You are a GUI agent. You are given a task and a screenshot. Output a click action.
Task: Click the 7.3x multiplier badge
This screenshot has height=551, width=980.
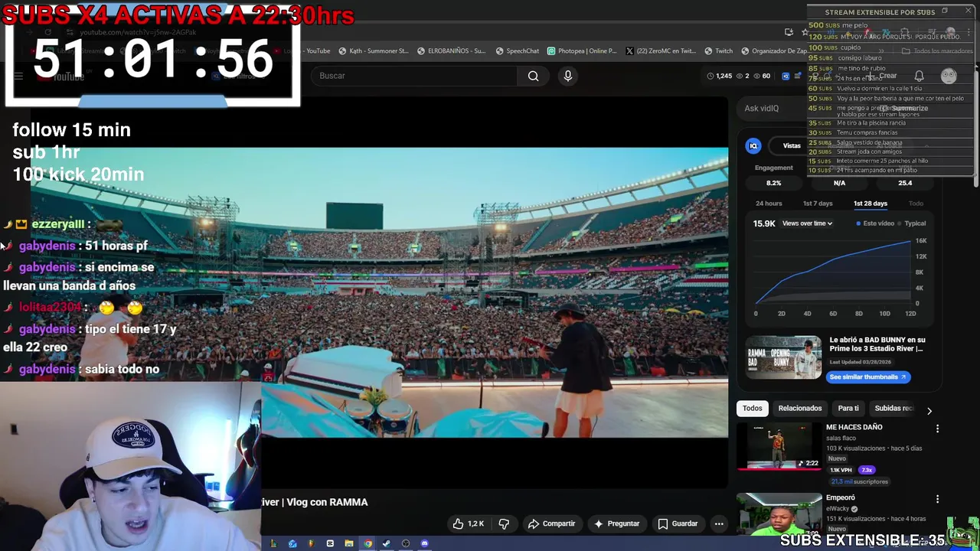click(867, 470)
